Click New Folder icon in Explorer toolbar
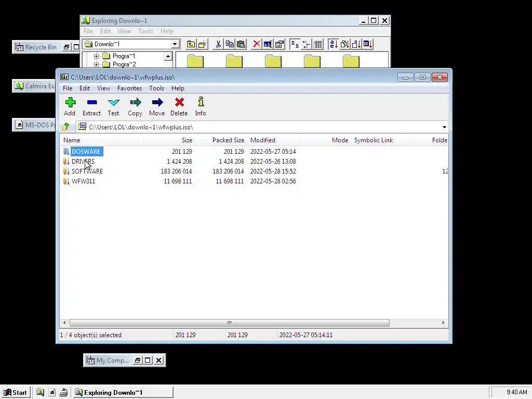The image size is (532, 399). (203, 44)
